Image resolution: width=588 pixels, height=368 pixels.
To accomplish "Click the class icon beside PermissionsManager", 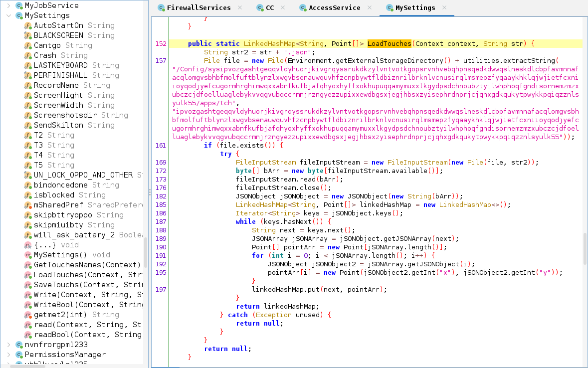I will pyautogui.click(x=19, y=355).
